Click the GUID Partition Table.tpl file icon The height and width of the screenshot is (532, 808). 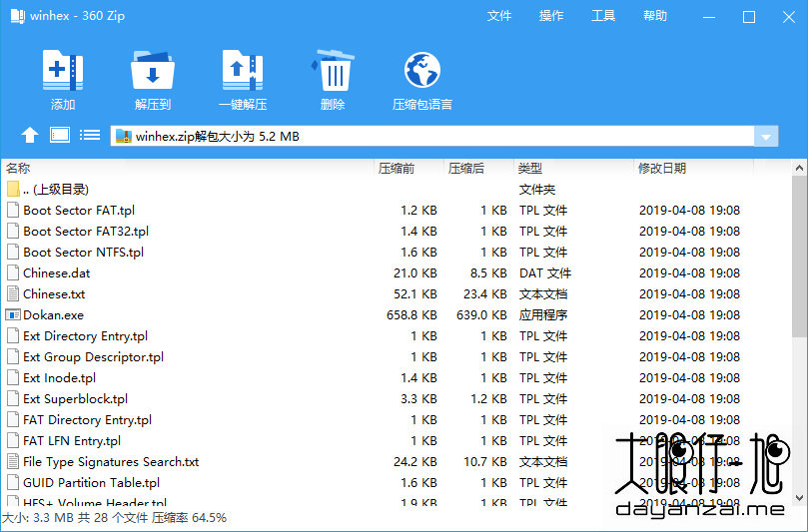pyautogui.click(x=13, y=482)
